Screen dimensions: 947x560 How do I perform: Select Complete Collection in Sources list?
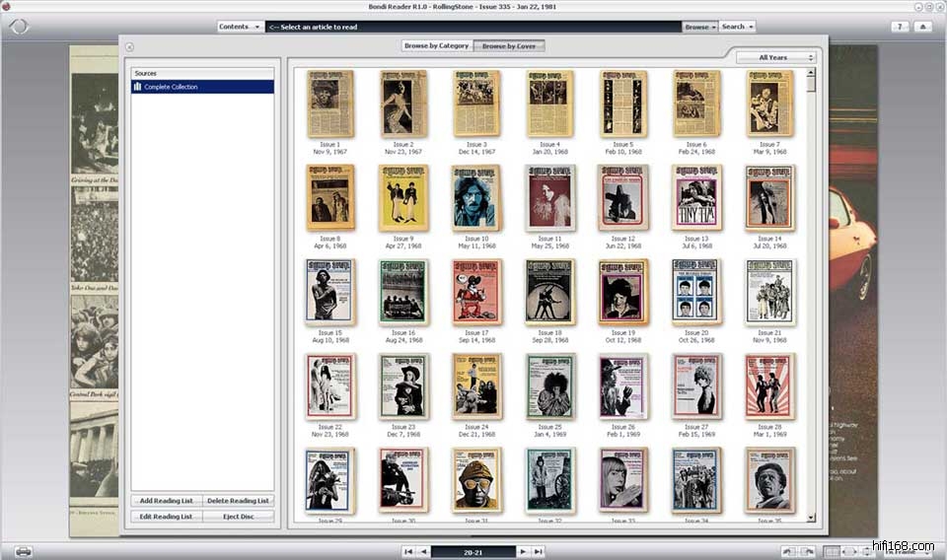coord(202,87)
